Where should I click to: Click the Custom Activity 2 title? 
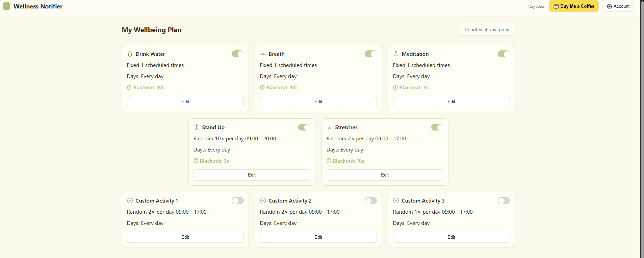pyautogui.click(x=290, y=201)
